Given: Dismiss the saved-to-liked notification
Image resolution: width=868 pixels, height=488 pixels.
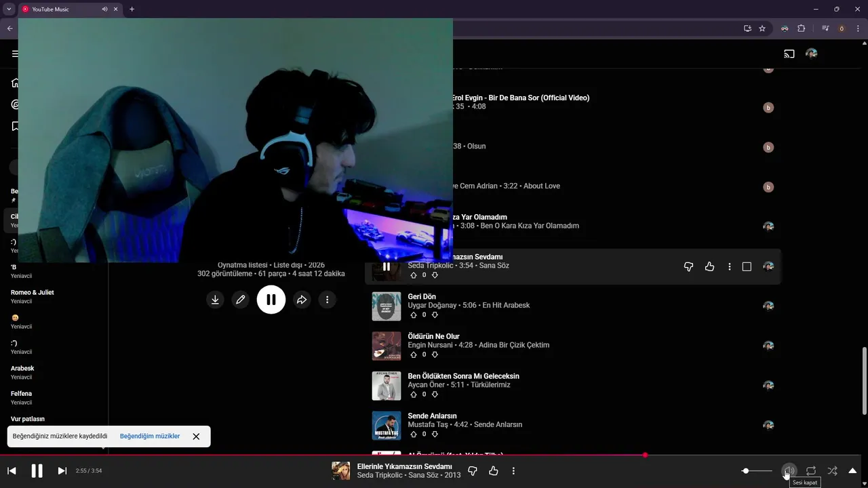Looking at the screenshot, I should coord(196,436).
